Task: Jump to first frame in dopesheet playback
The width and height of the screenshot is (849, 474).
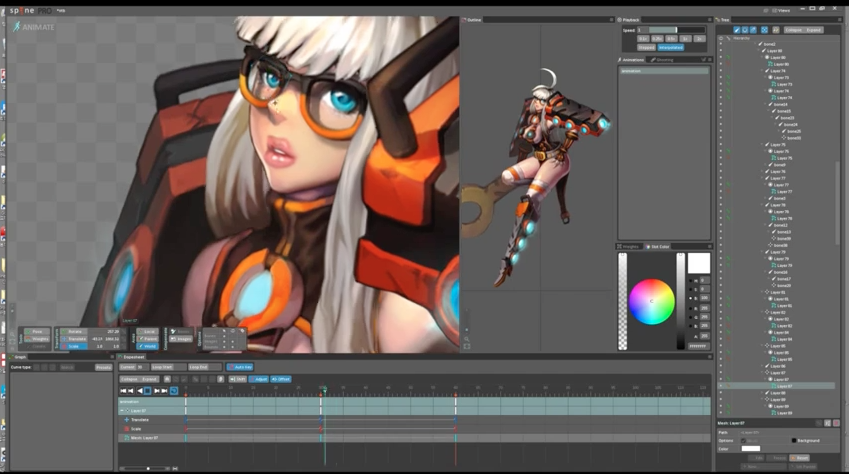Action: coord(123,391)
